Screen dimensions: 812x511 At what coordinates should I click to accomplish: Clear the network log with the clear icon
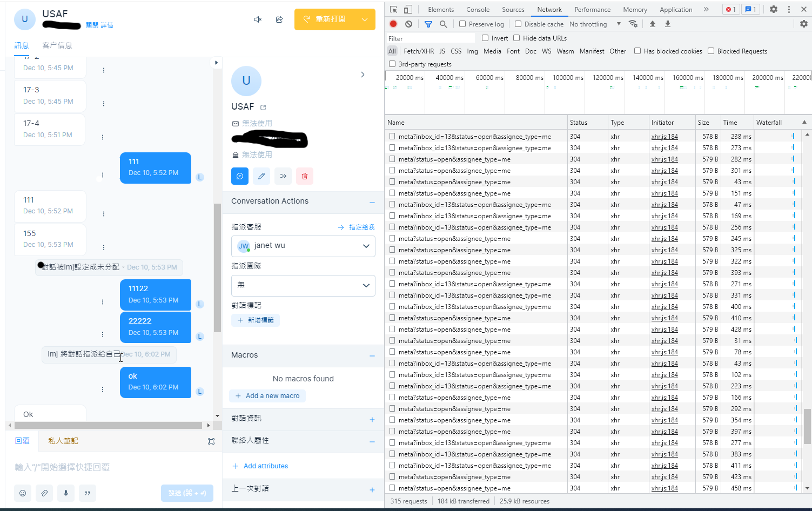pyautogui.click(x=408, y=24)
